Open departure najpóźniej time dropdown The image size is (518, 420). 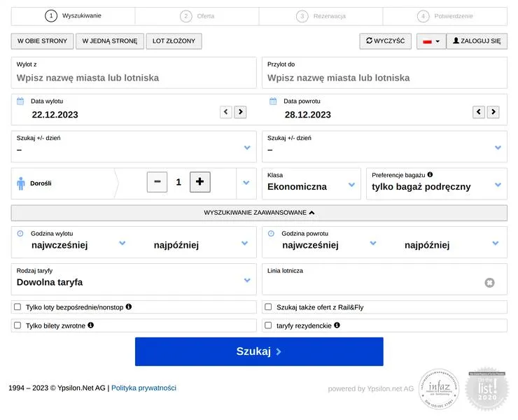[x=201, y=245]
